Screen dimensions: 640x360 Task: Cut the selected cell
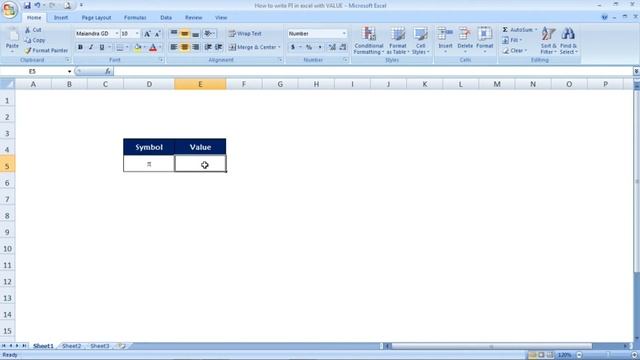click(33, 30)
